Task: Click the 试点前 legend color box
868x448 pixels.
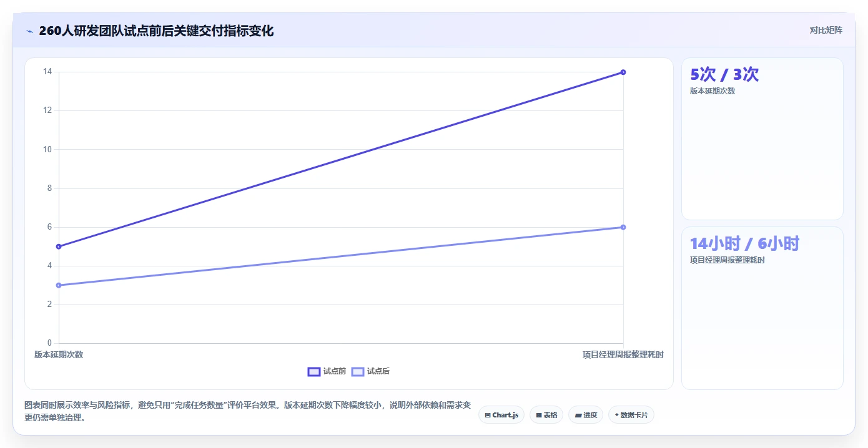Action: click(x=314, y=372)
